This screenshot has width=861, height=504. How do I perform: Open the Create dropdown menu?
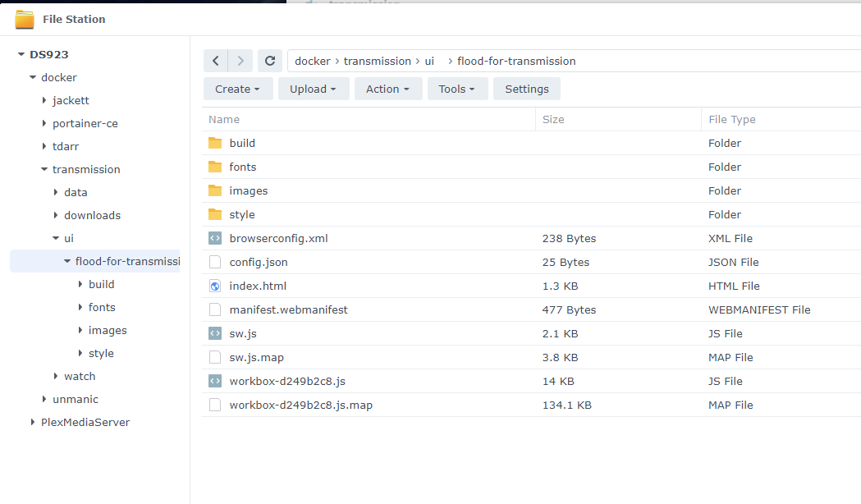click(238, 89)
